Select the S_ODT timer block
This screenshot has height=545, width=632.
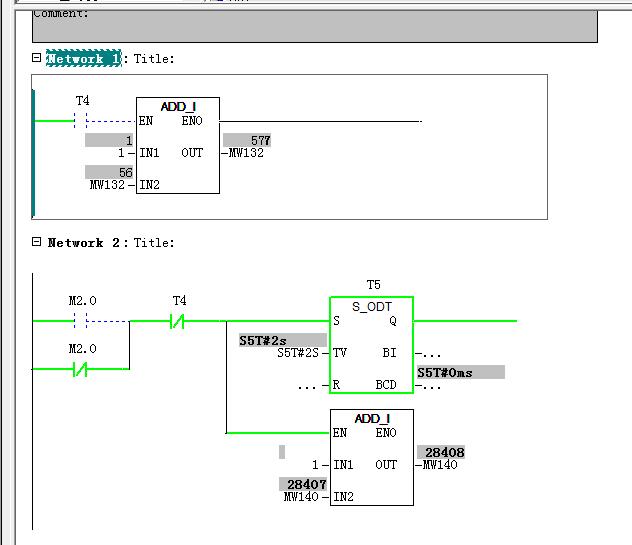pyautogui.click(x=372, y=345)
